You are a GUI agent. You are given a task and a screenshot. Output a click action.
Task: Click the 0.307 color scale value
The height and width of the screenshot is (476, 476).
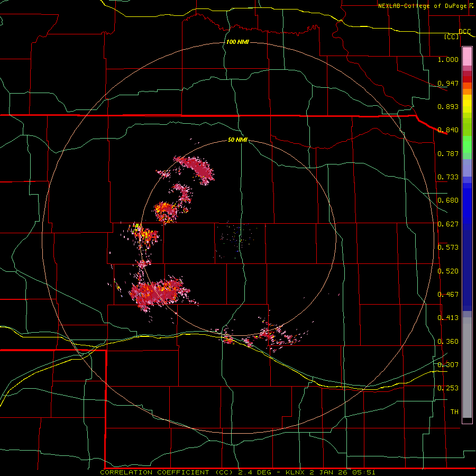(448, 365)
